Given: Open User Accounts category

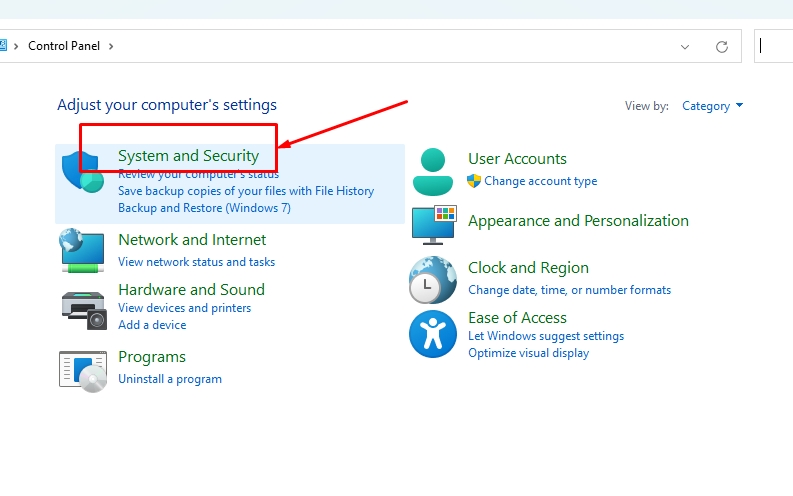Looking at the screenshot, I should [517, 159].
